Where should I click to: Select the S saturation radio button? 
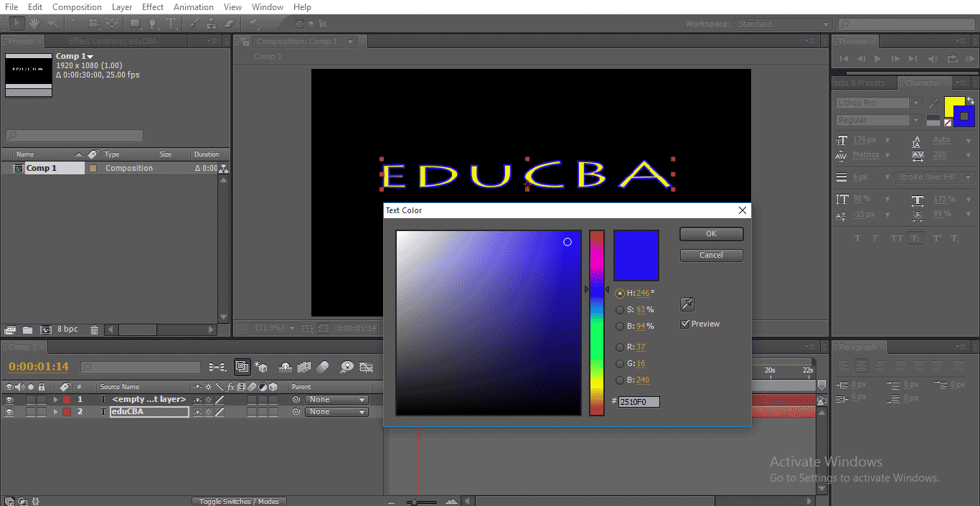[620, 310]
